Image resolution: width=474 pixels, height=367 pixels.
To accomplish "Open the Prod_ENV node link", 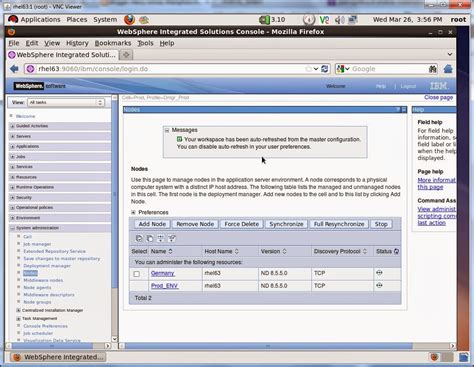I will [x=165, y=286].
